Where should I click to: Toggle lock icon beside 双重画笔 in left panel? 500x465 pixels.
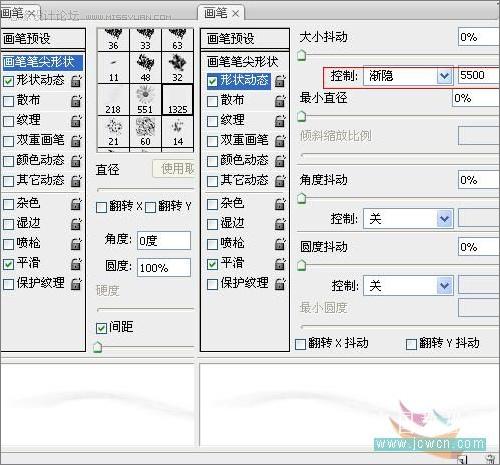(76, 141)
